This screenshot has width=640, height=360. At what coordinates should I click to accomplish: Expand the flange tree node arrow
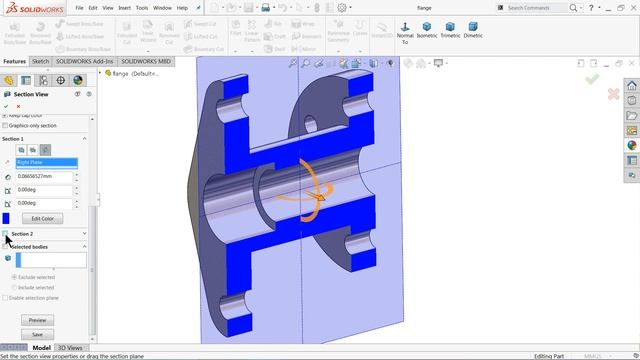[100, 73]
